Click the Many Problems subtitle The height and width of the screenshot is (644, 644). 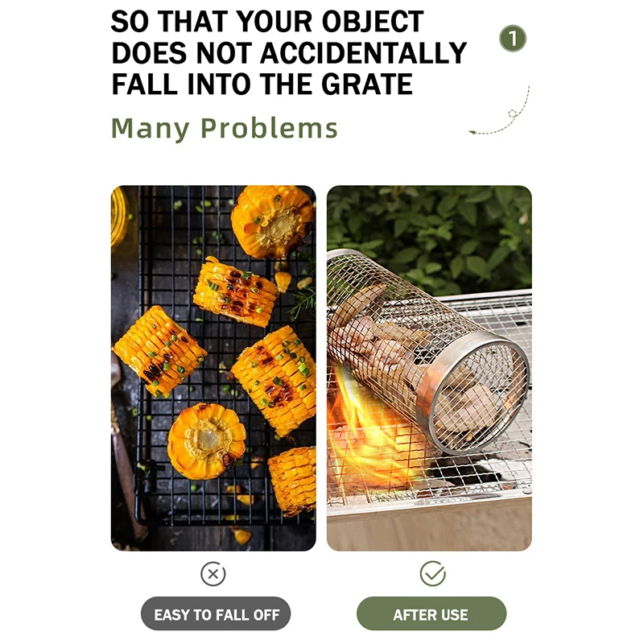(225, 129)
